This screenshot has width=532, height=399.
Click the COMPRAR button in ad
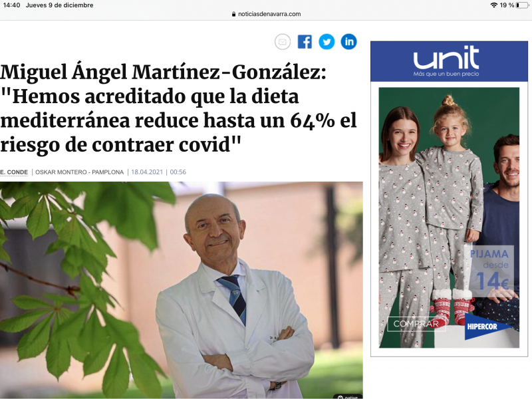click(416, 324)
